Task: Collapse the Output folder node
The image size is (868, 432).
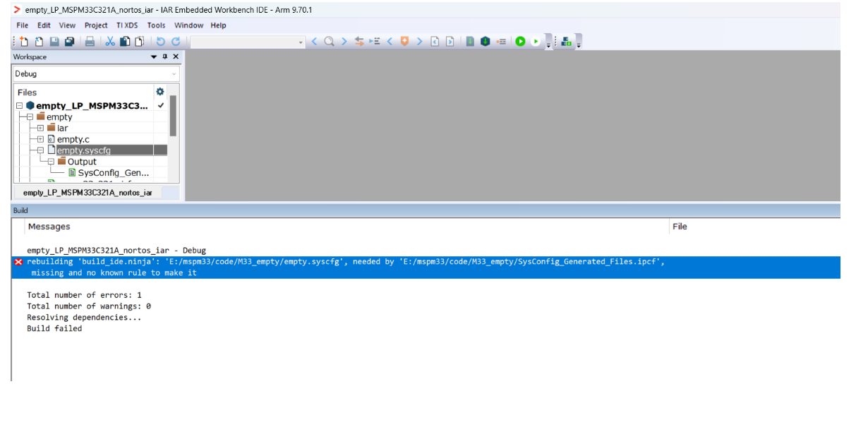Action: click(x=51, y=162)
